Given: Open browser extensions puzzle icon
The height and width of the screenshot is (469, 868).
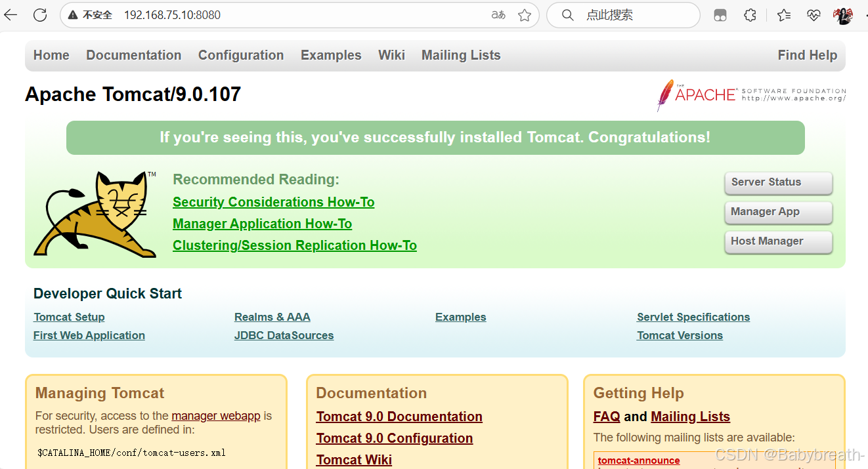Looking at the screenshot, I should (750, 15).
